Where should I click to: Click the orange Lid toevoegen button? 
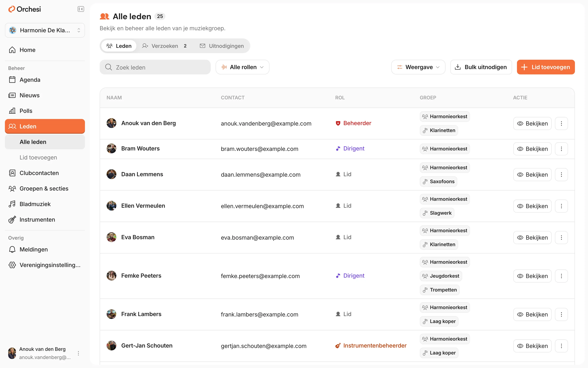tap(546, 67)
